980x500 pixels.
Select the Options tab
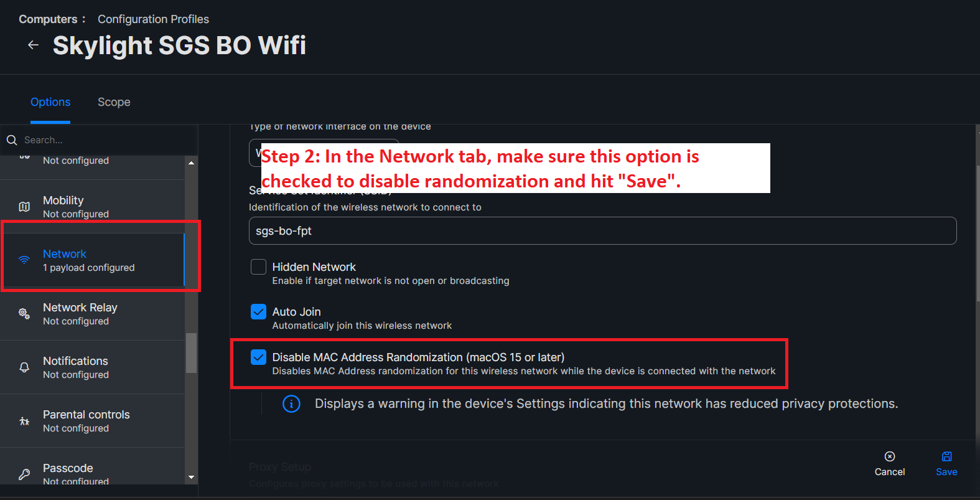pyautogui.click(x=50, y=102)
